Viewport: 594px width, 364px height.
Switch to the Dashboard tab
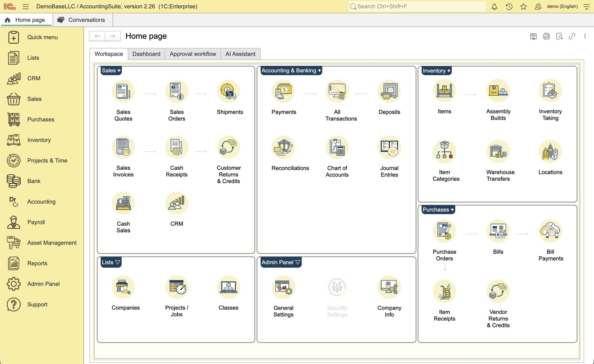(146, 54)
